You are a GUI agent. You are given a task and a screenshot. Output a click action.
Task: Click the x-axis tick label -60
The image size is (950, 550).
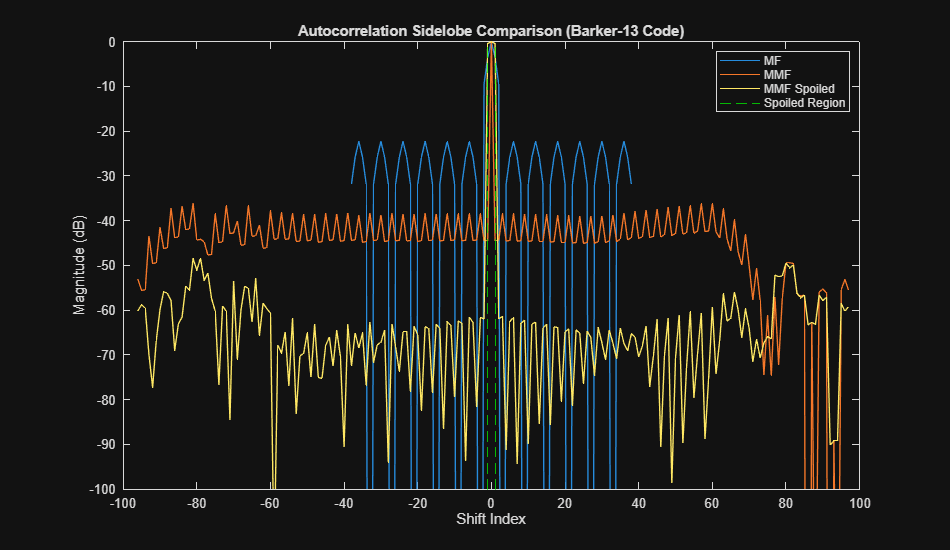coord(270,503)
